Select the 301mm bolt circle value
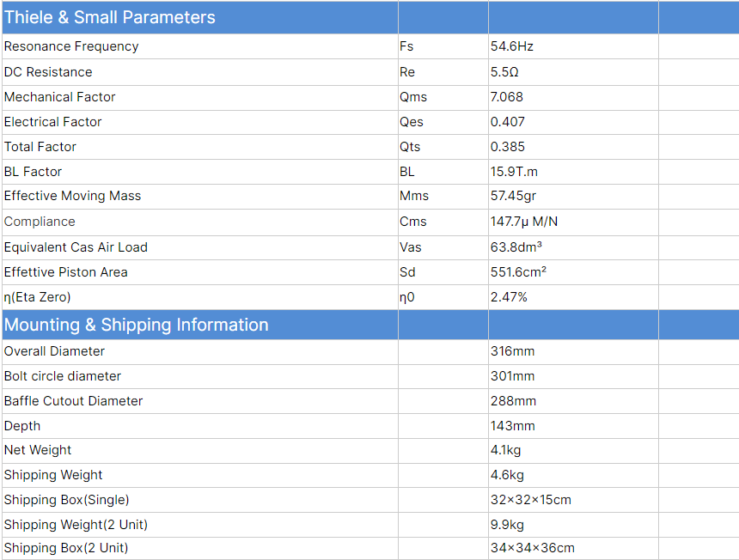The height and width of the screenshot is (560, 739). point(512,376)
